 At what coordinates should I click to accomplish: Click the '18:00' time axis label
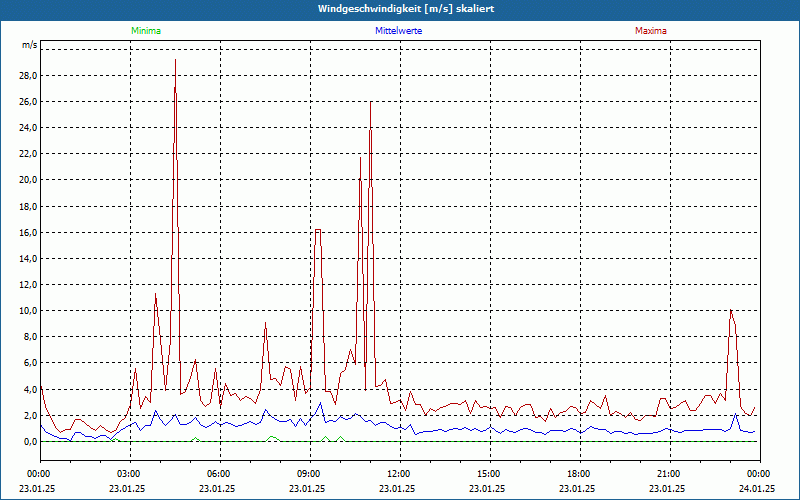(x=580, y=474)
